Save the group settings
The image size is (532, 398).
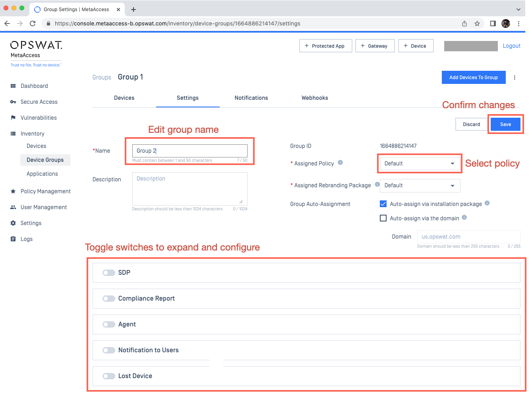coord(505,124)
